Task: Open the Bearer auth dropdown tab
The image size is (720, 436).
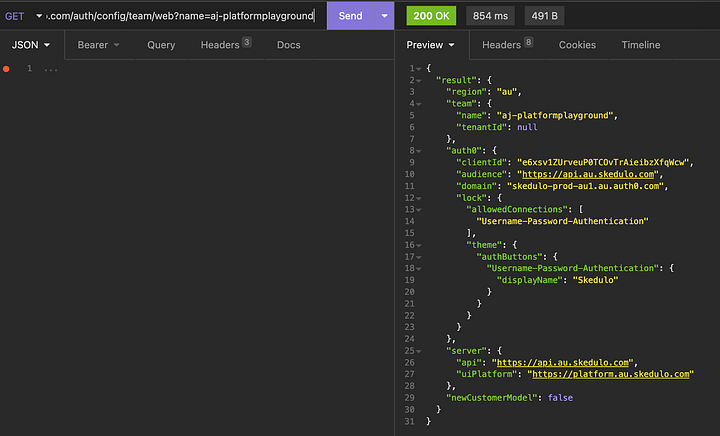Action: [98, 45]
